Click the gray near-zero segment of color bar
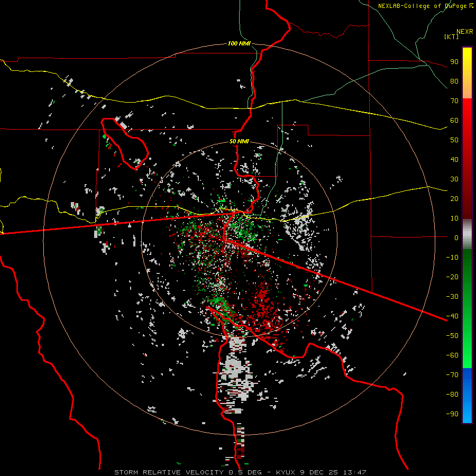Viewport: 476px width, 476px height. [467, 234]
